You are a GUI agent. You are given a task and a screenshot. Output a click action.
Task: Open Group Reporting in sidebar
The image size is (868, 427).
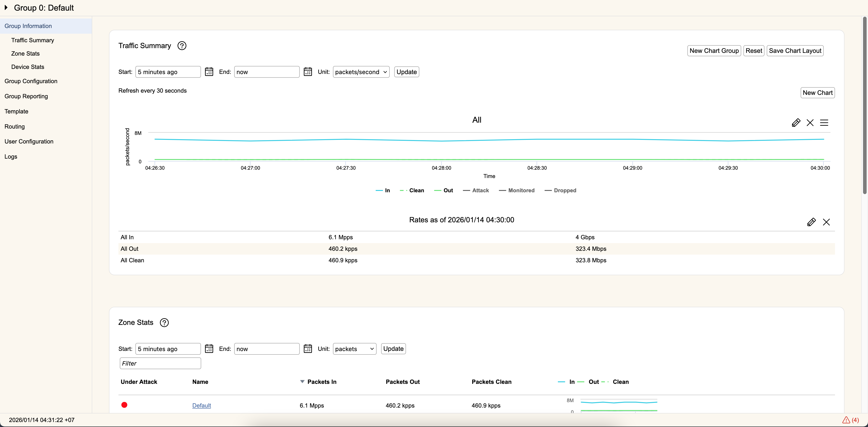[26, 96]
